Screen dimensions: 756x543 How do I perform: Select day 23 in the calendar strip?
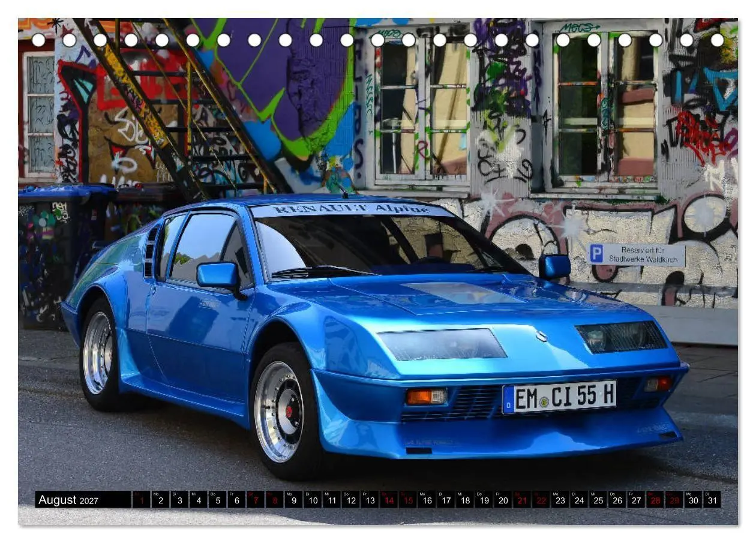tap(560, 499)
